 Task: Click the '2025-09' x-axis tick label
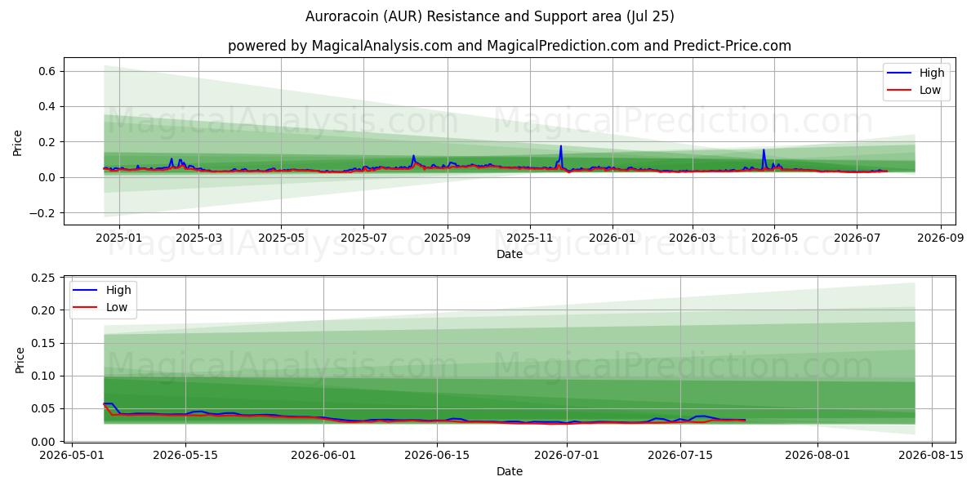click(x=447, y=240)
